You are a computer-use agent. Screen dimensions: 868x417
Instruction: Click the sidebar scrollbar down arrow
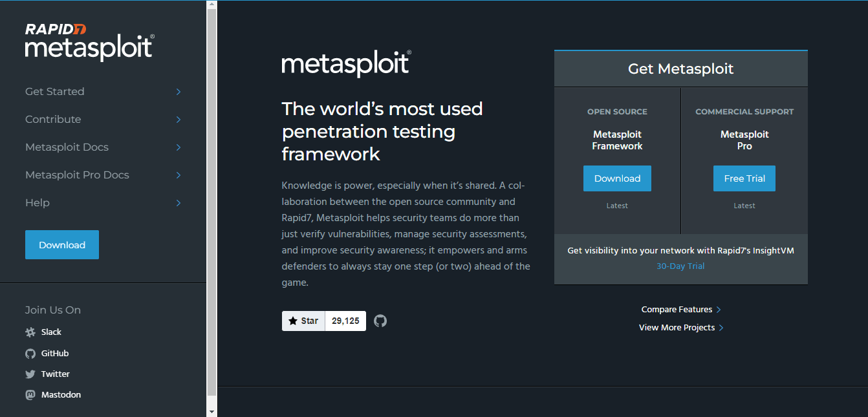click(212, 411)
